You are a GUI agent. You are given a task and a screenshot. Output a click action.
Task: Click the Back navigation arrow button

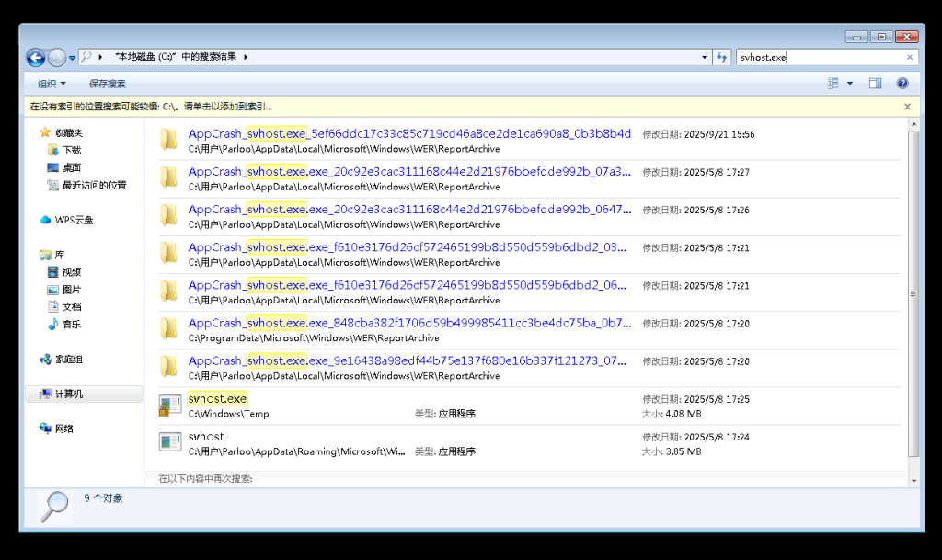36,57
